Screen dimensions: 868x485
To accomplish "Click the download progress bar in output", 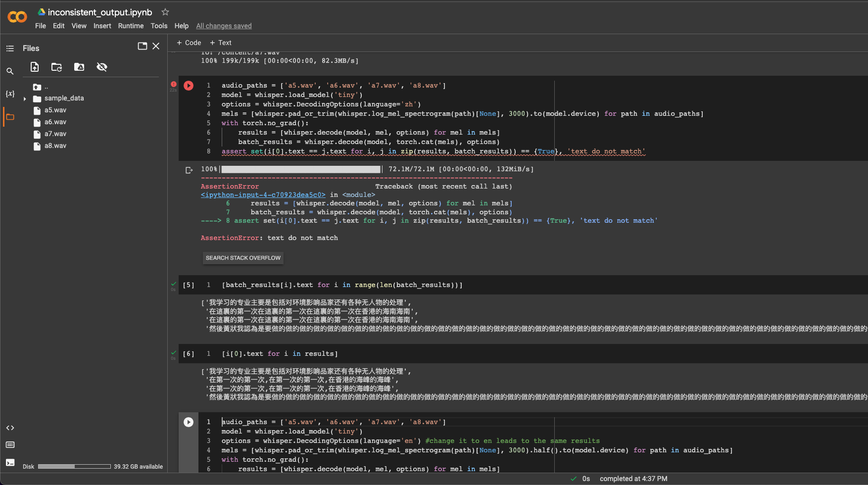I will (301, 169).
